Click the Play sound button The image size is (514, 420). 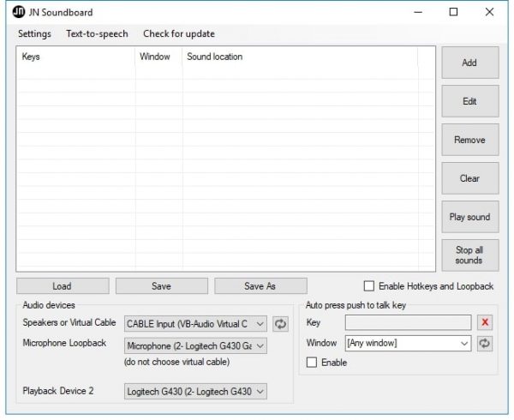[x=469, y=217]
